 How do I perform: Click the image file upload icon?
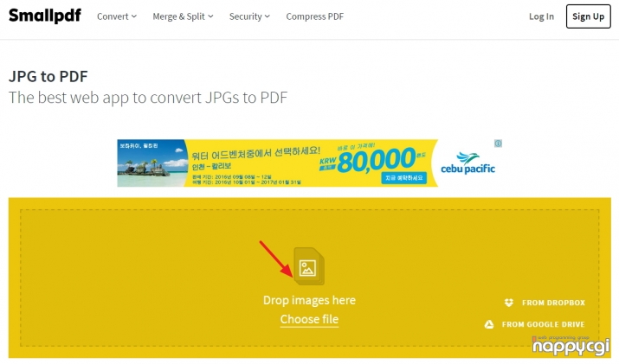pyautogui.click(x=309, y=266)
